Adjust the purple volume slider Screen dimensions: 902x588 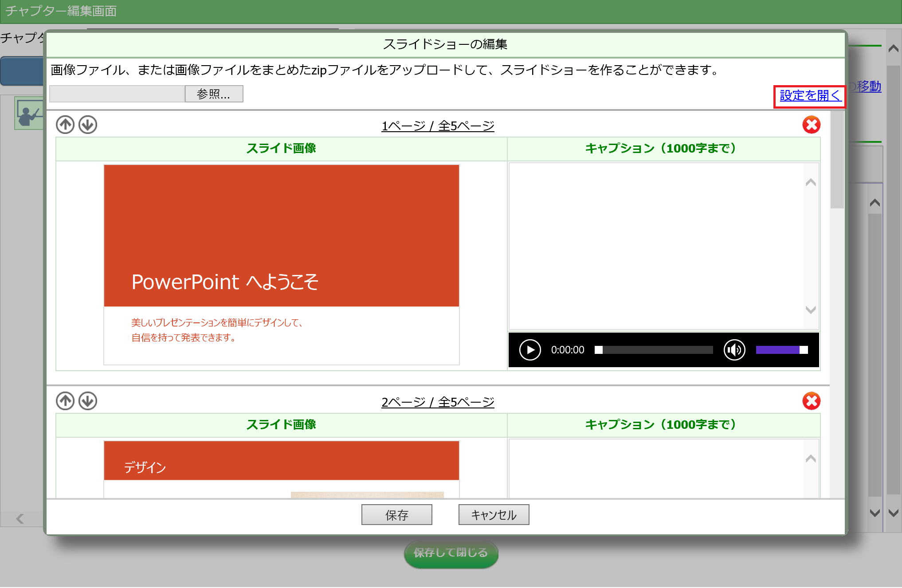782,350
